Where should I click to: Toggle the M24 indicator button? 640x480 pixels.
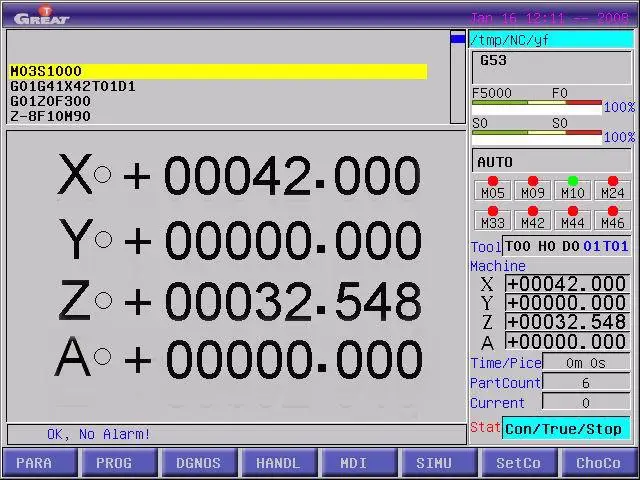(613, 189)
